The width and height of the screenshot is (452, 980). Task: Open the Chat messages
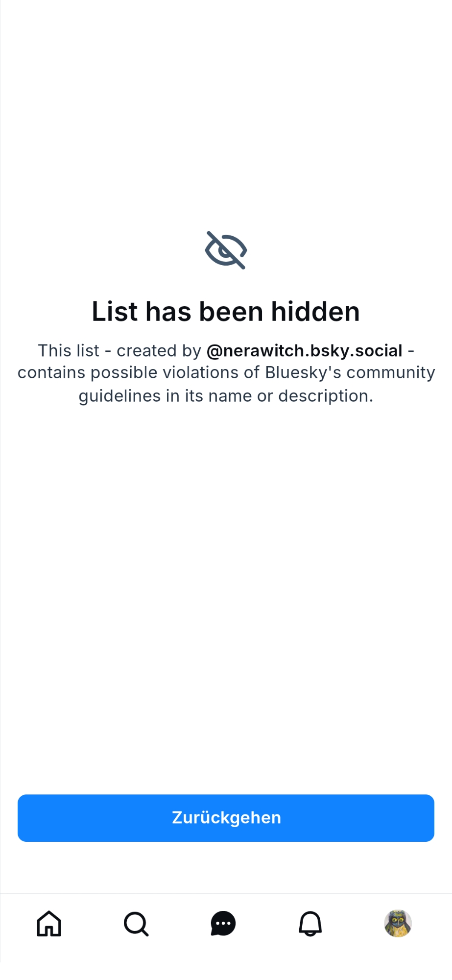click(223, 924)
